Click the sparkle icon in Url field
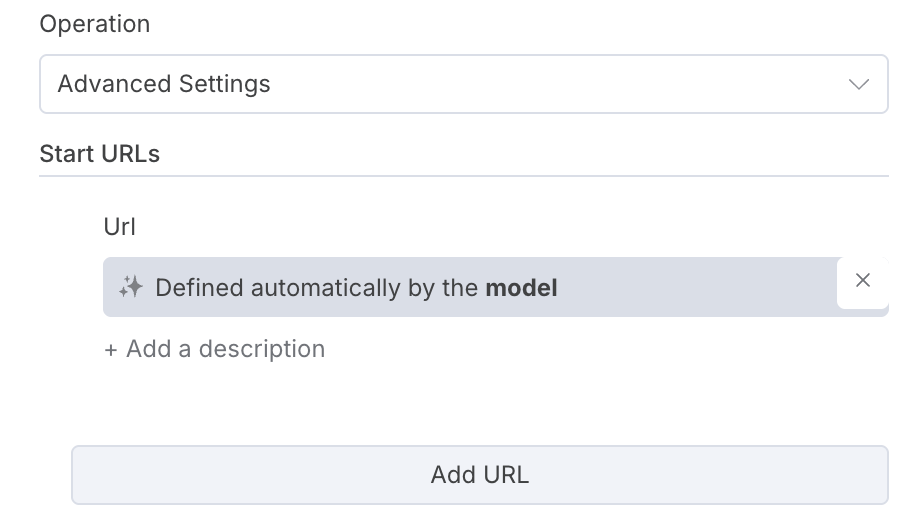The width and height of the screenshot is (914, 530). [130, 288]
